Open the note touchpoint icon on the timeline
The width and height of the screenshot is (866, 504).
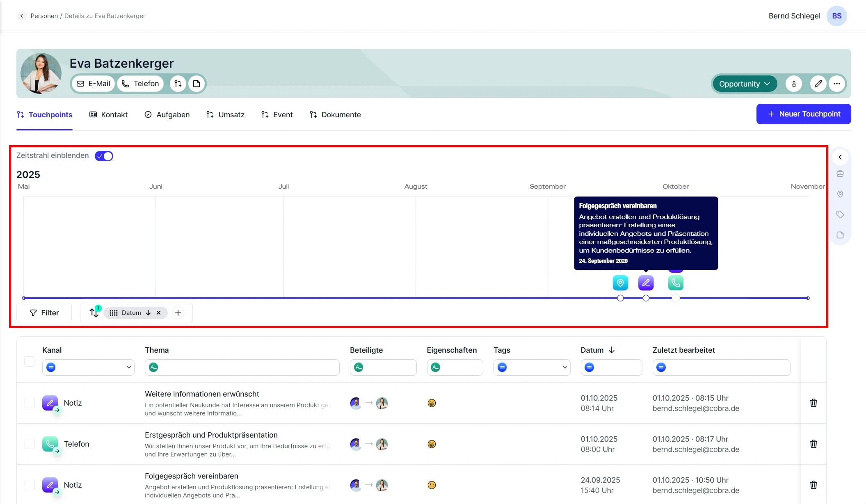[x=646, y=283]
